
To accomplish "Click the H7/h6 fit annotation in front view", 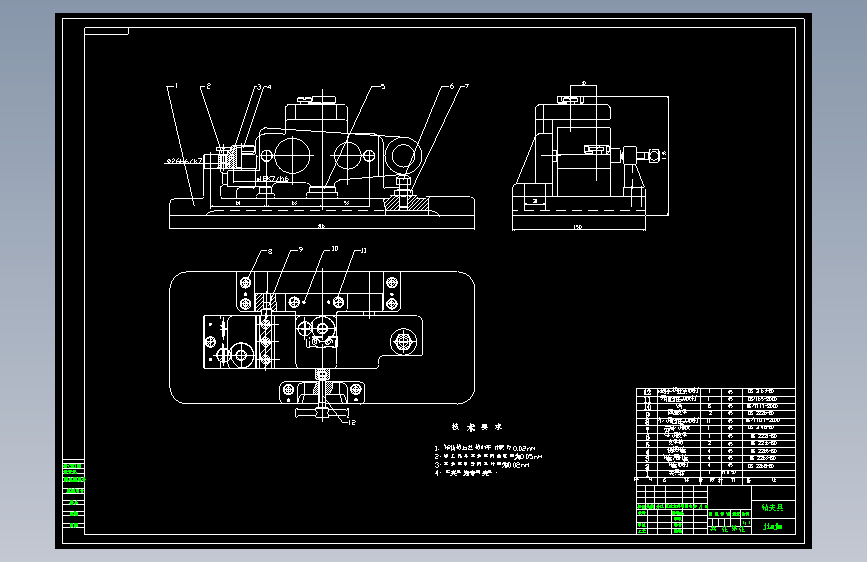I will click(x=273, y=179).
